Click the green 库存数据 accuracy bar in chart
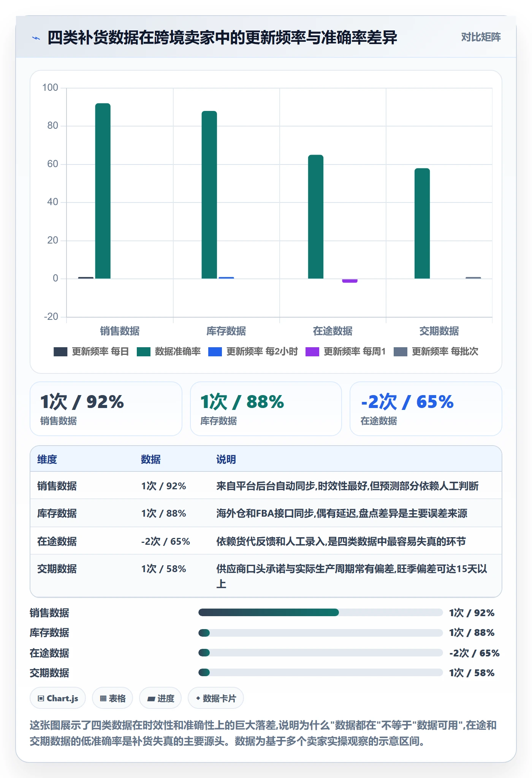Viewport: 532px width, 778px height. 209,194
